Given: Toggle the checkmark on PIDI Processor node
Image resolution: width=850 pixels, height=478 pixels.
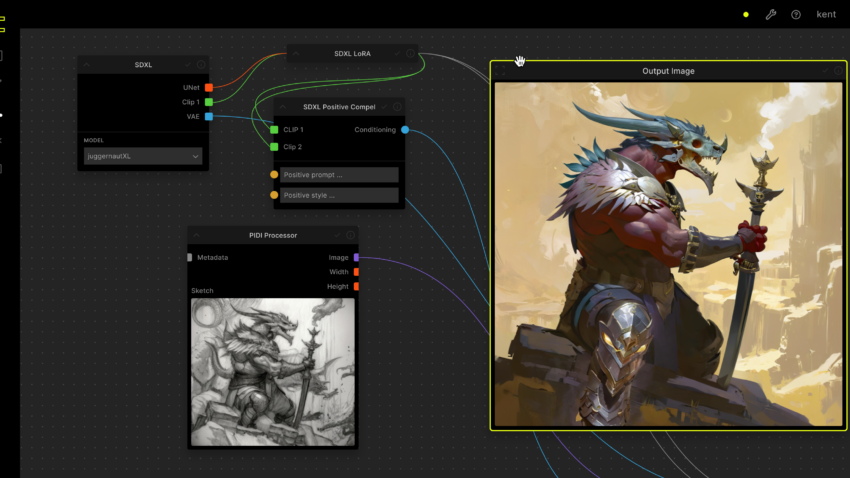Looking at the screenshot, I should coord(336,235).
